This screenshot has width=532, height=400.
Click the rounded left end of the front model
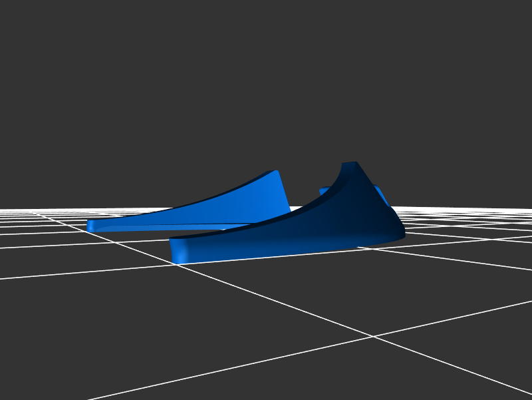177,250
